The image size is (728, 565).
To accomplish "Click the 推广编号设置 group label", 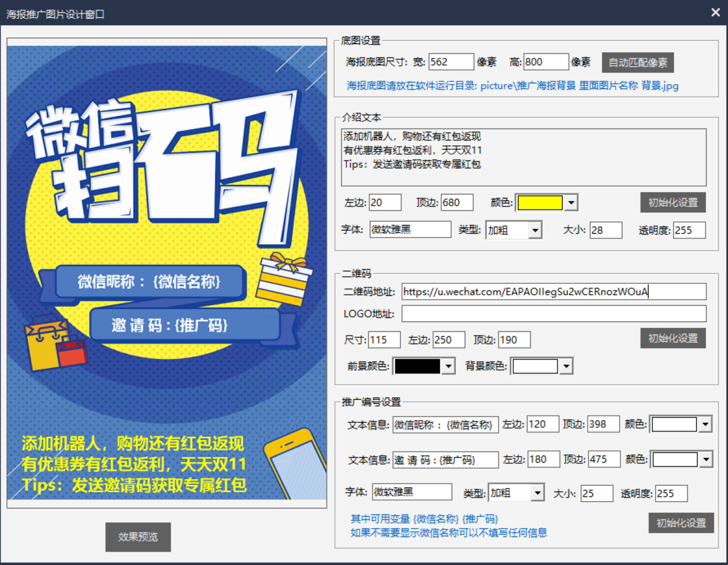I will point(371,402).
